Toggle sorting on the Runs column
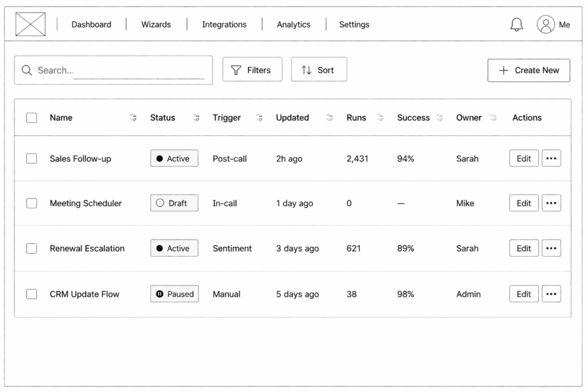Screen dimensions: 588x392 (380, 118)
